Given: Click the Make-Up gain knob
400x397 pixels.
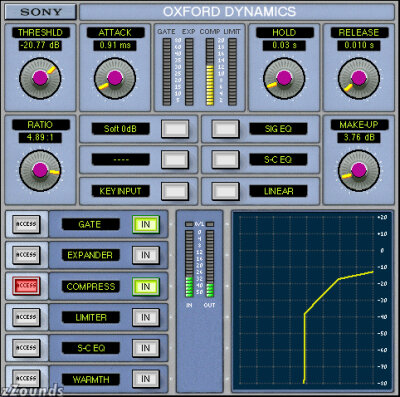Looking at the screenshot, I should (x=359, y=170).
